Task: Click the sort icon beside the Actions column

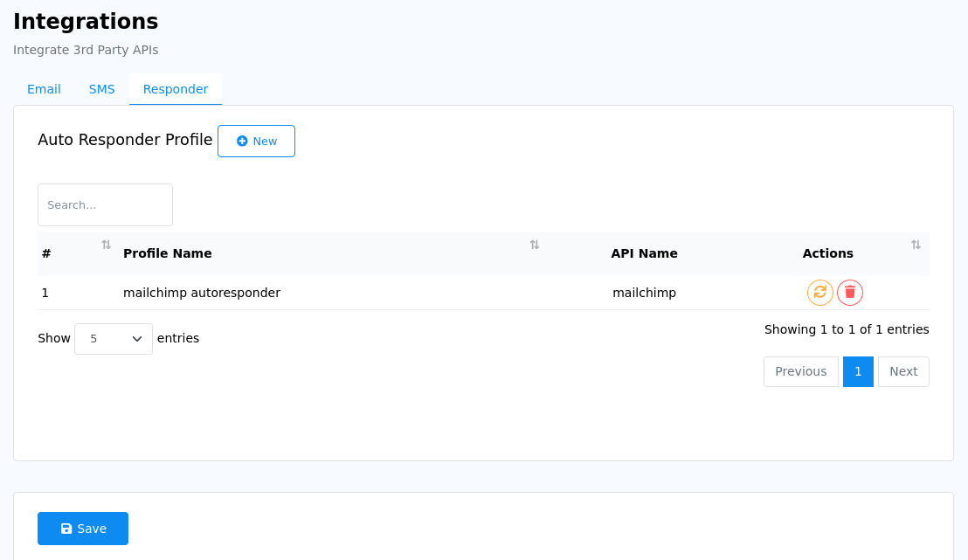Action: click(915, 245)
